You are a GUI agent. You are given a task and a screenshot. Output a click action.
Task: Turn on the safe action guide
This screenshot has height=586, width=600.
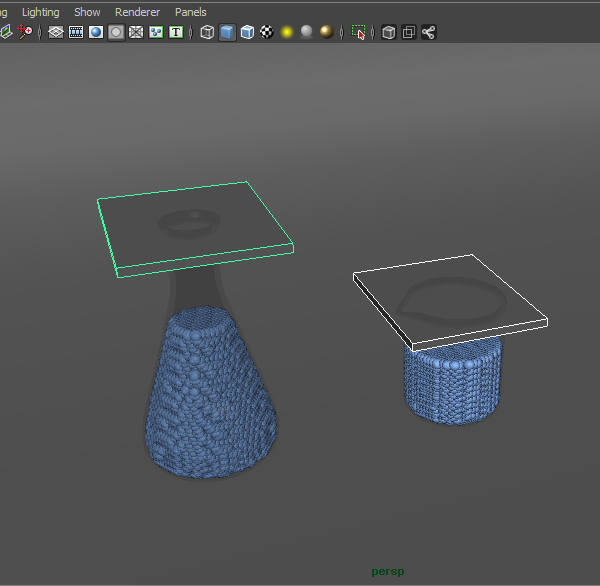pos(156,32)
